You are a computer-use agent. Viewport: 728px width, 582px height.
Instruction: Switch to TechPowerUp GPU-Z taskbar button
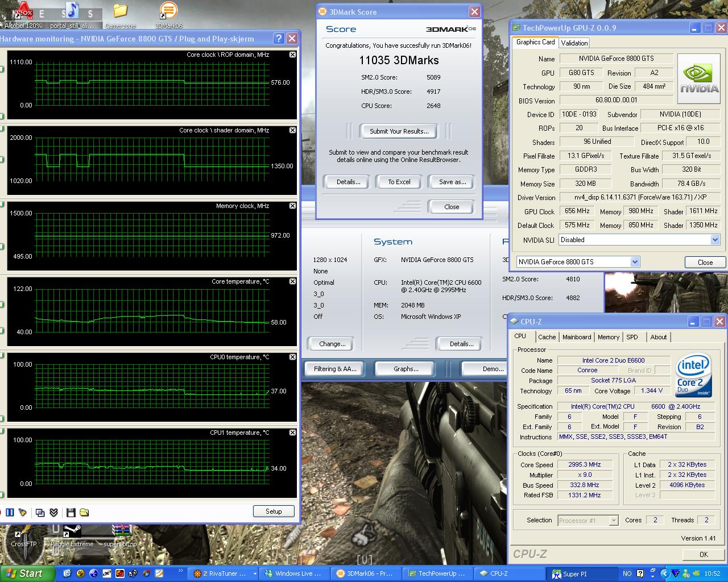pos(437,573)
